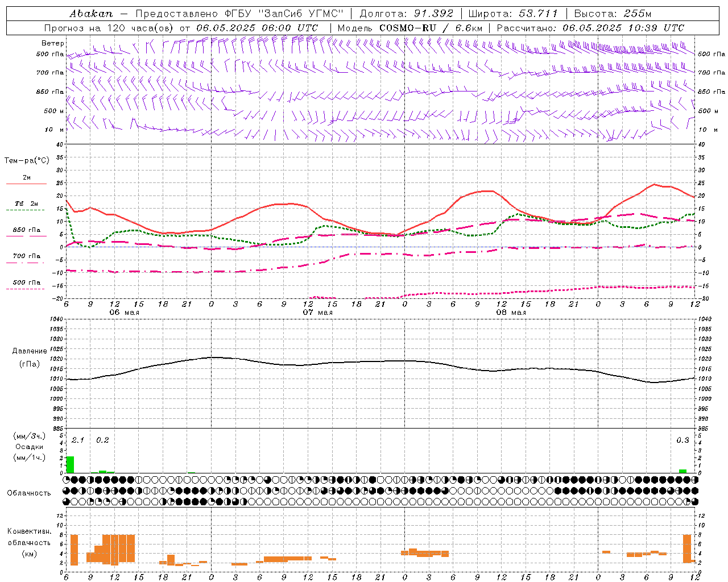Screen dimensions: 728x582
Task: Click the (мм/3ч.) unit label
Action: [x=30, y=436]
